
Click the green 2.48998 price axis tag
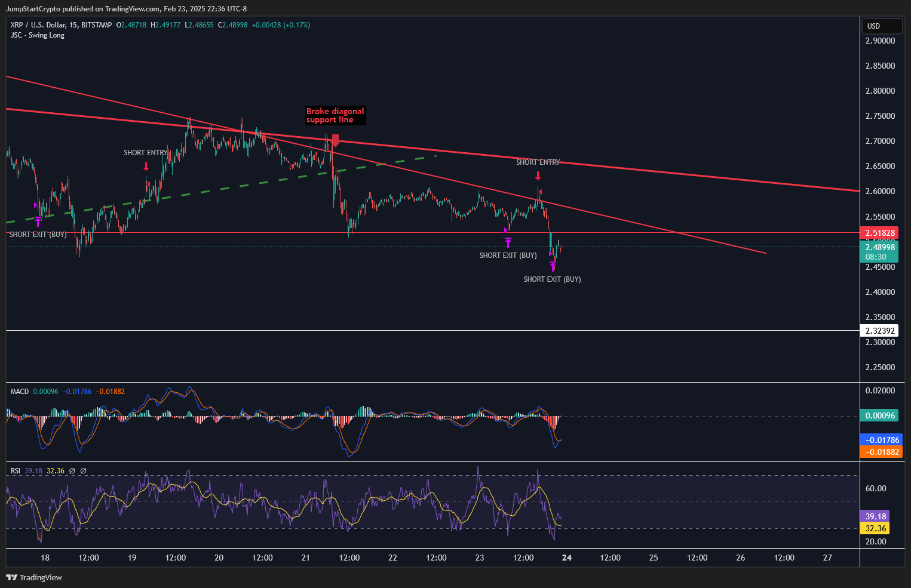pos(879,247)
